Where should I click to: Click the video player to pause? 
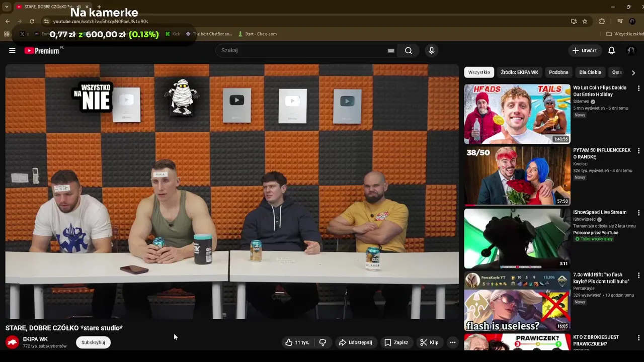pos(232,192)
